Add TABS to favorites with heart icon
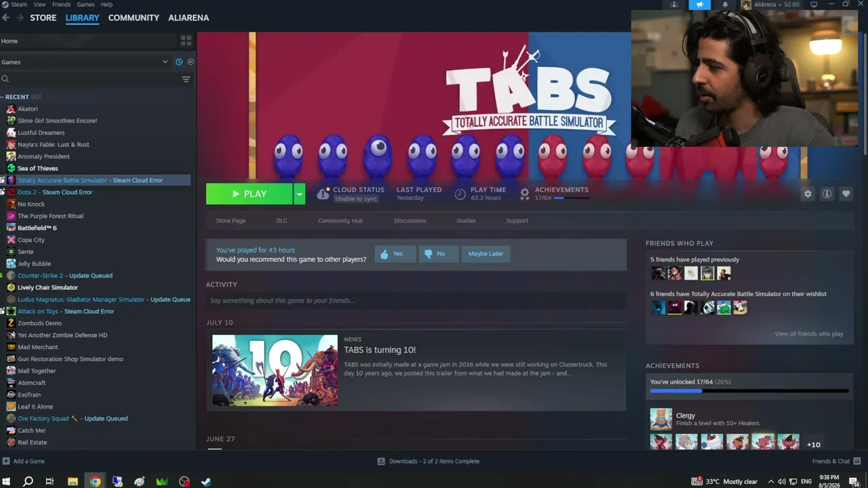This screenshot has width=868, height=488. (846, 194)
